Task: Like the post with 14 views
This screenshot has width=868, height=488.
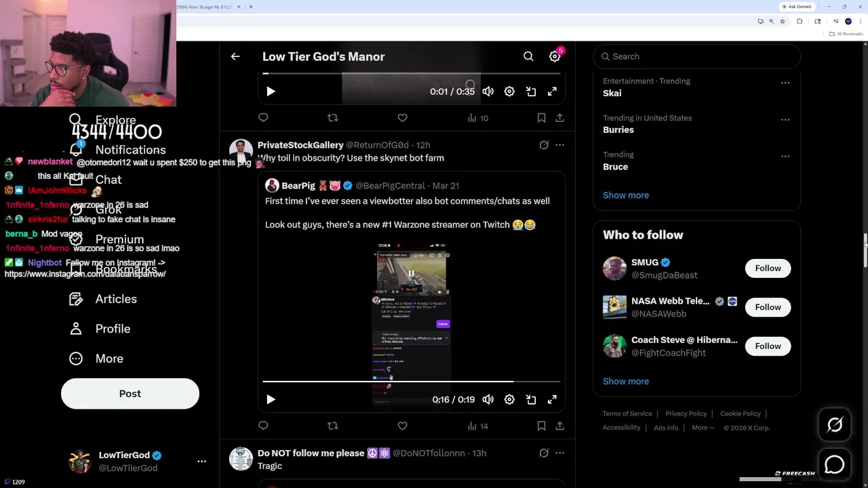Action: [x=402, y=426]
